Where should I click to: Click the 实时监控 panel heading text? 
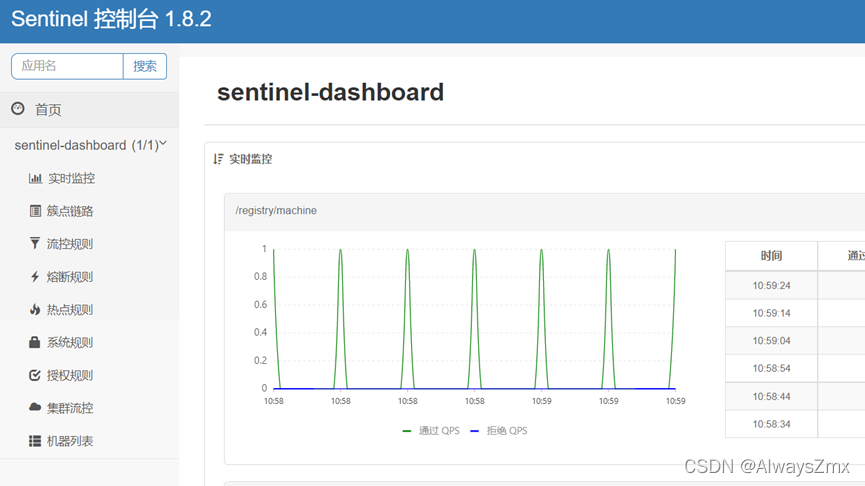tap(251, 159)
